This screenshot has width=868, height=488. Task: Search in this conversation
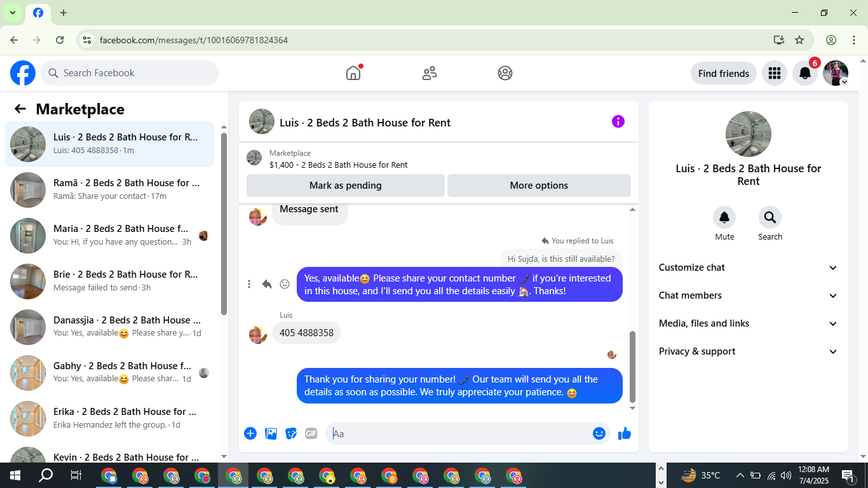point(770,218)
